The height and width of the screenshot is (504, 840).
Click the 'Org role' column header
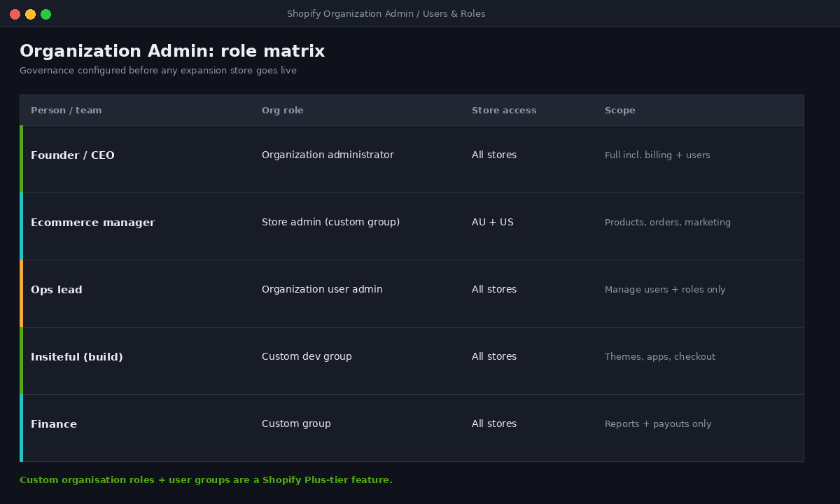coord(283,111)
